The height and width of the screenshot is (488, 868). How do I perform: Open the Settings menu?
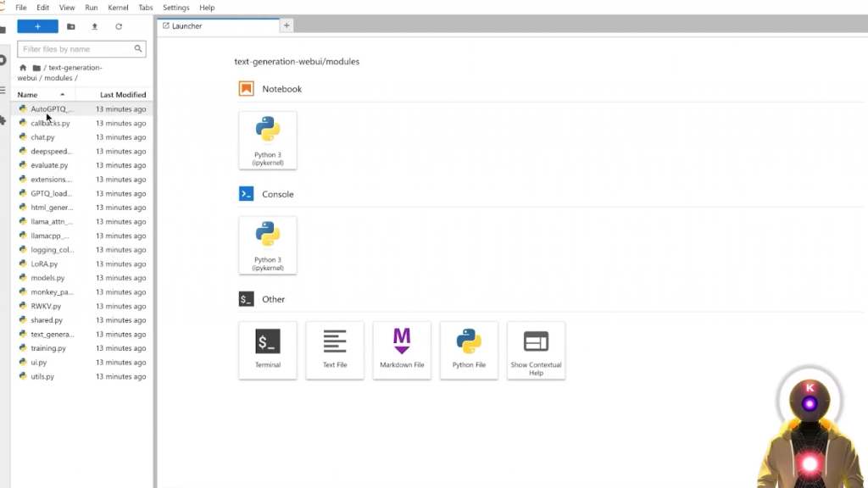tap(176, 8)
